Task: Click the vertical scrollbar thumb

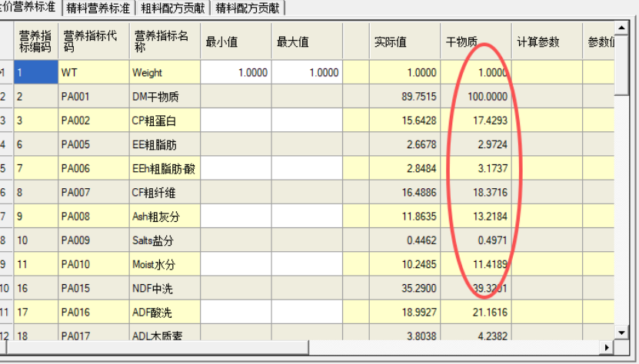Action: click(621, 65)
